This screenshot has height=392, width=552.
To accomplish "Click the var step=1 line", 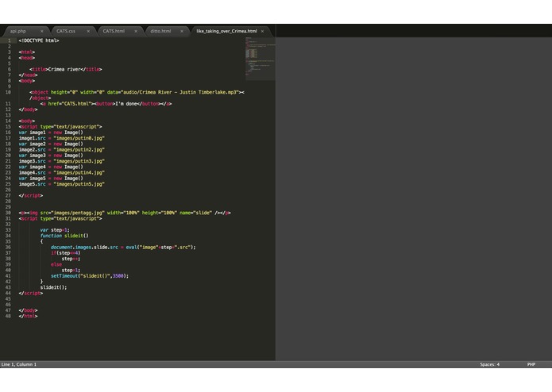I will click(55, 230).
